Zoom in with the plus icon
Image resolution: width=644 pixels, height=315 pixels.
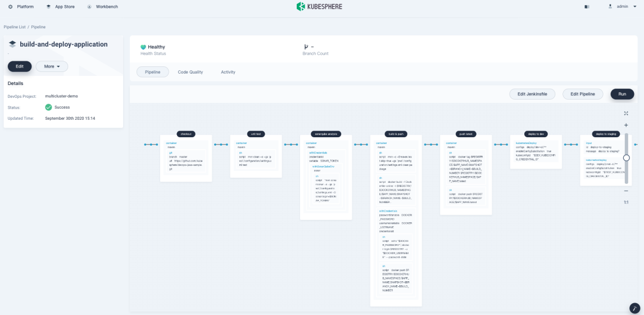point(626,125)
